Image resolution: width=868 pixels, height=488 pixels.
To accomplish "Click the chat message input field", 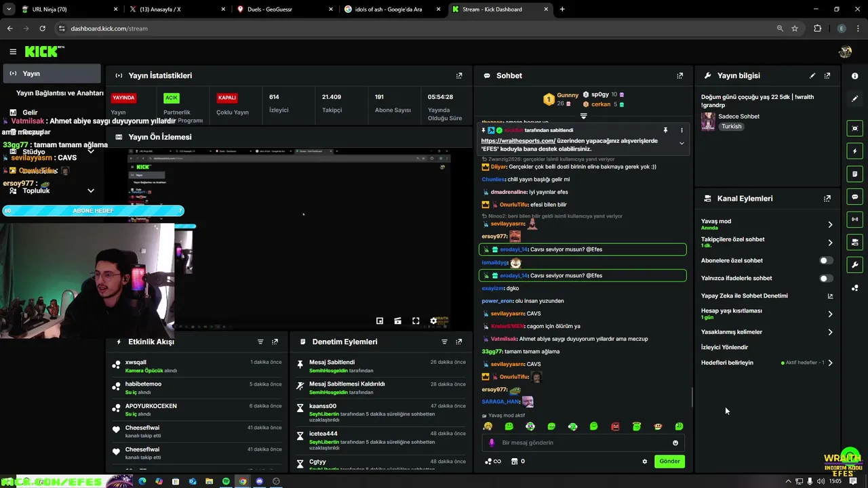I will pyautogui.click(x=583, y=443).
